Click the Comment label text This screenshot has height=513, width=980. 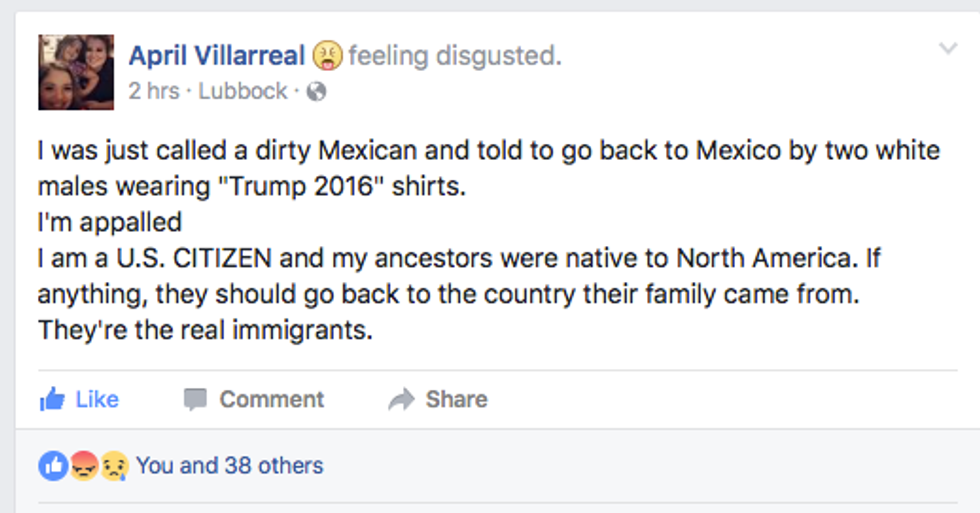point(271,400)
